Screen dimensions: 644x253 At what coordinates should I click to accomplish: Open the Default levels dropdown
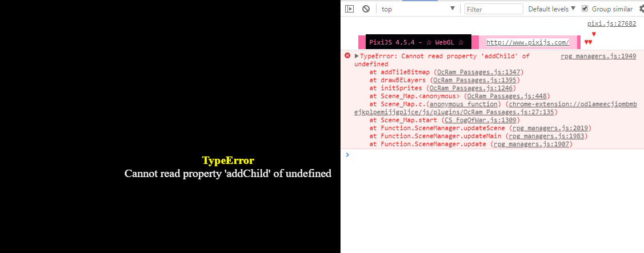point(551,9)
